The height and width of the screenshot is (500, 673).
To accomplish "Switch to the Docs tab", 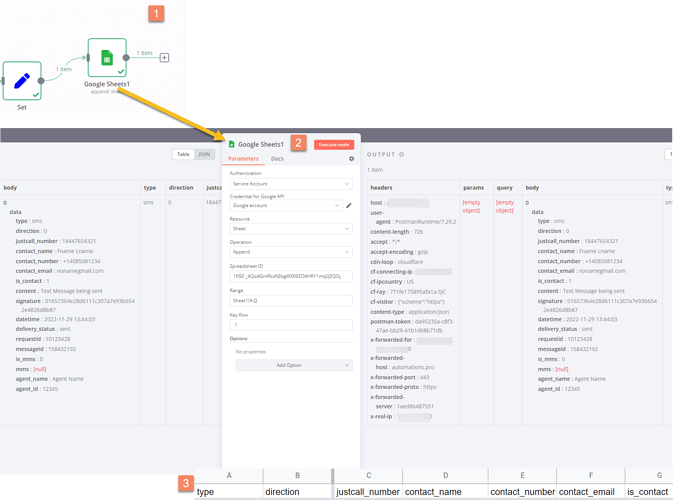I will pyautogui.click(x=277, y=159).
